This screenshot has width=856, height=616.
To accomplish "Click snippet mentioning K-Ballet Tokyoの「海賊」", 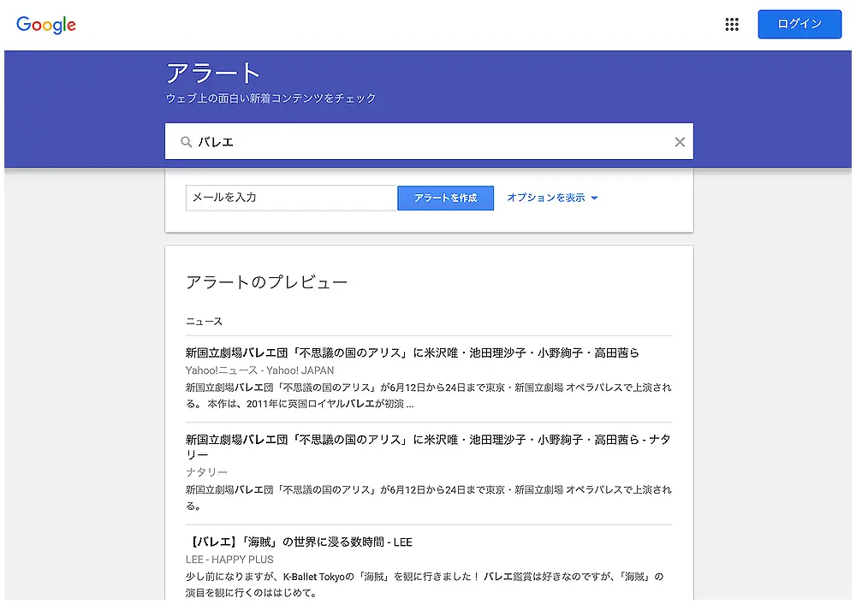I will [x=425, y=584].
